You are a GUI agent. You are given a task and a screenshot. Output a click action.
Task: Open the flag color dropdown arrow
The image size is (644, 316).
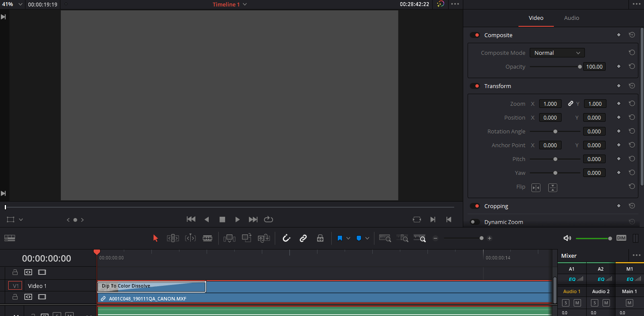tap(348, 238)
